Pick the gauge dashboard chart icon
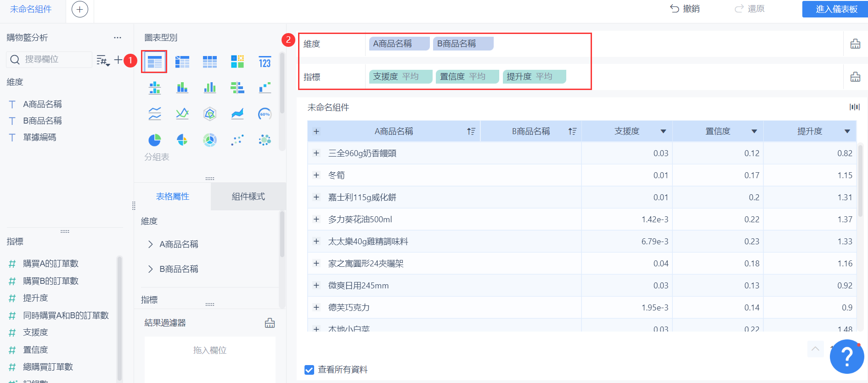This screenshot has height=383, width=868. point(265,114)
